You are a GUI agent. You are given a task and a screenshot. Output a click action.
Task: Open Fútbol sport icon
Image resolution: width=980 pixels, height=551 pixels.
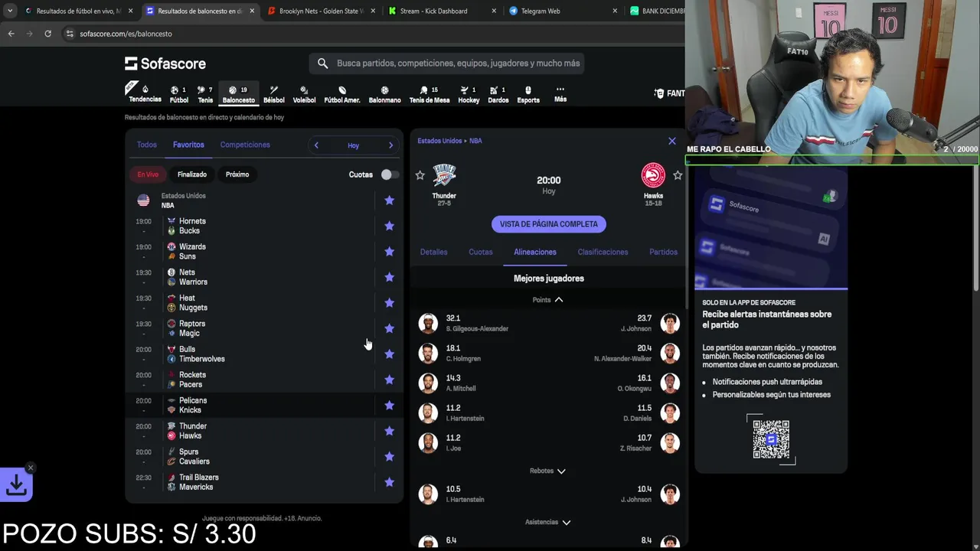(178, 94)
